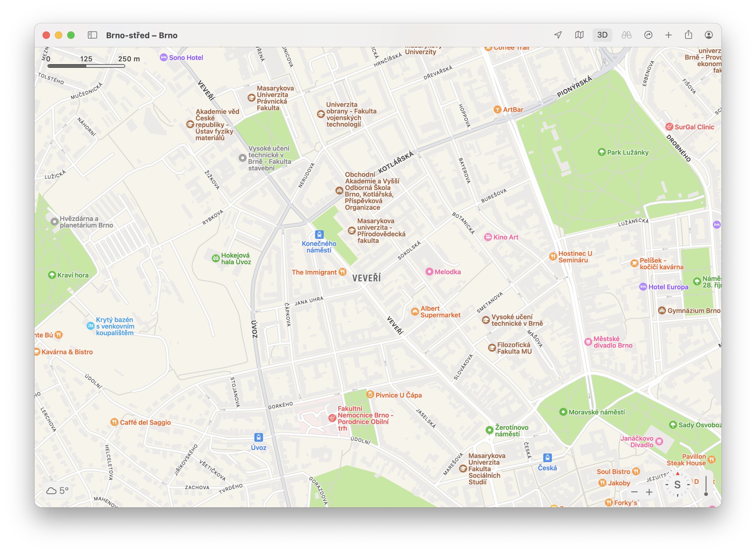
Task: Click the compass to reset north
Action: click(x=677, y=485)
